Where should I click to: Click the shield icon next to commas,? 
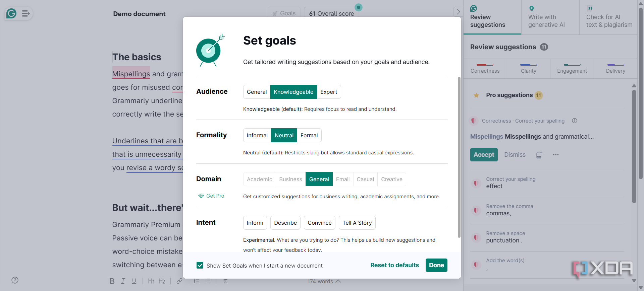point(476,210)
